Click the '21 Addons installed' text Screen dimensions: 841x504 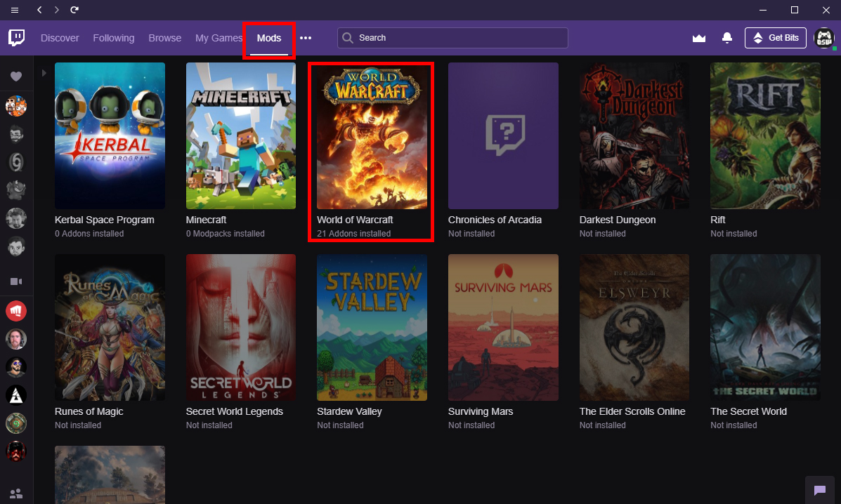(353, 234)
